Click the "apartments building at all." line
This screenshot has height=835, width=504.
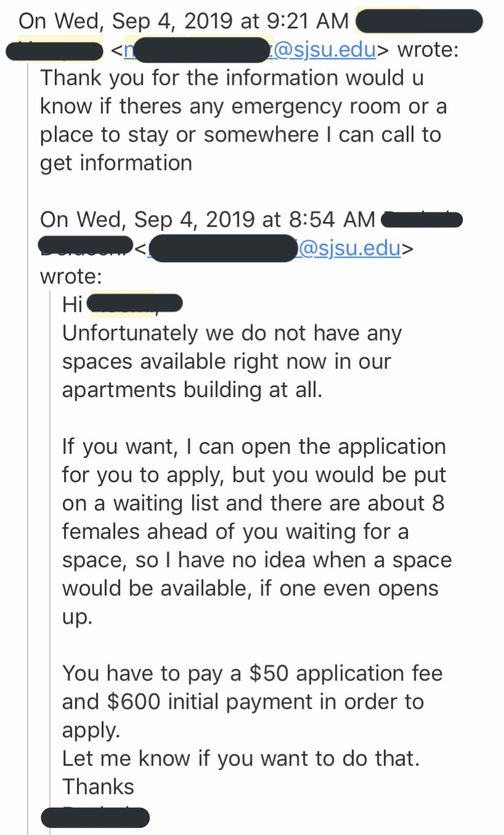(191, 390)
